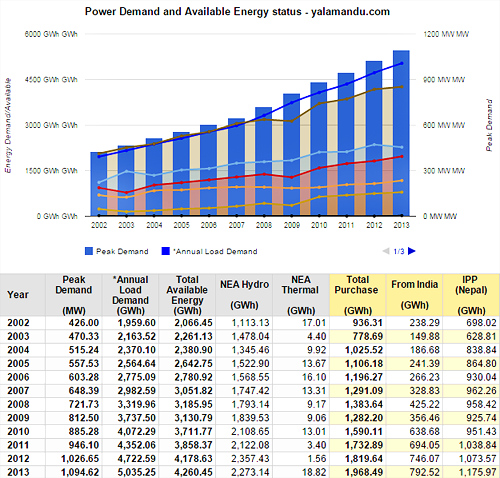500x478 pixels.
Task: Go to the previous legend page arrow
Action: 386,251
